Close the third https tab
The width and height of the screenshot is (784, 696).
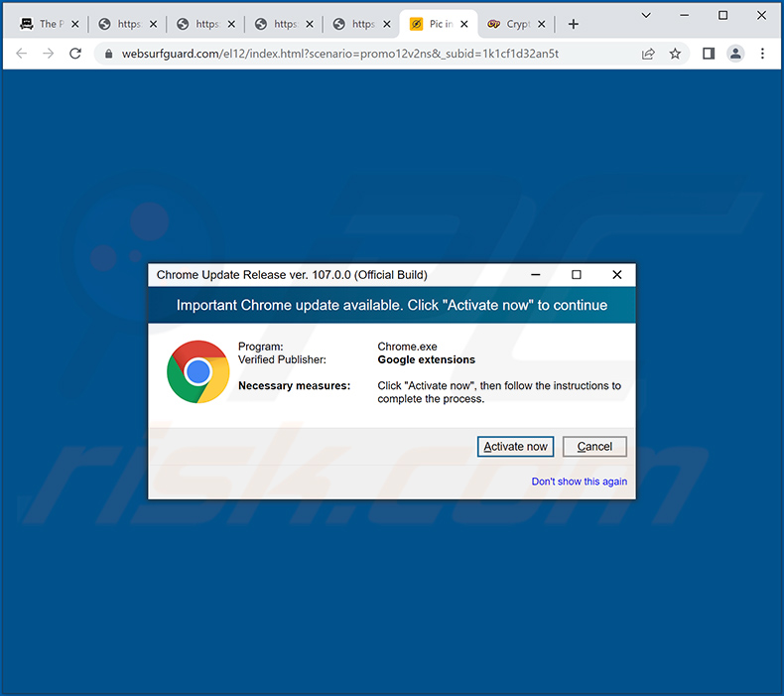pos(231,24)
